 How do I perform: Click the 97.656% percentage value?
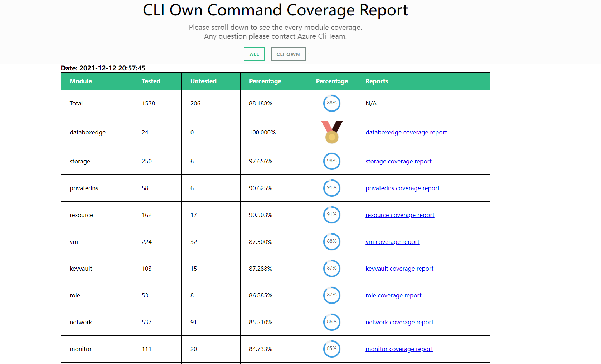coord(261,161)
